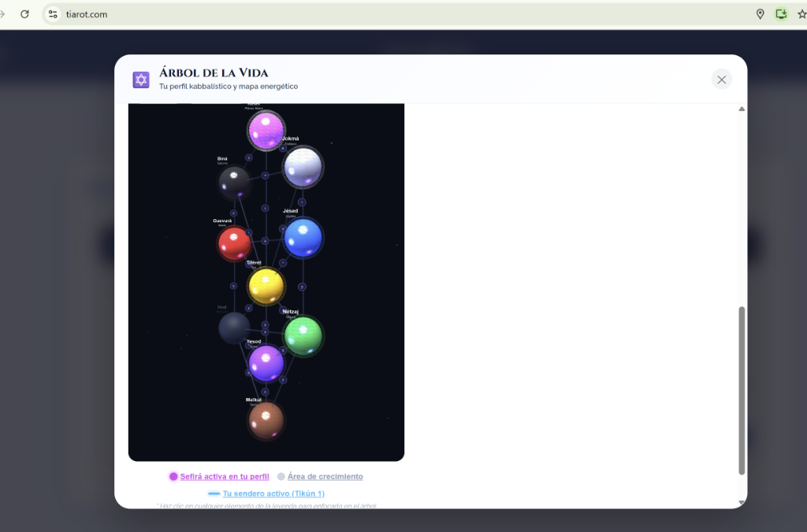Click the path node between Guevurá and Hod
This screenshot has width=807, height=532.
coord(233,285)
